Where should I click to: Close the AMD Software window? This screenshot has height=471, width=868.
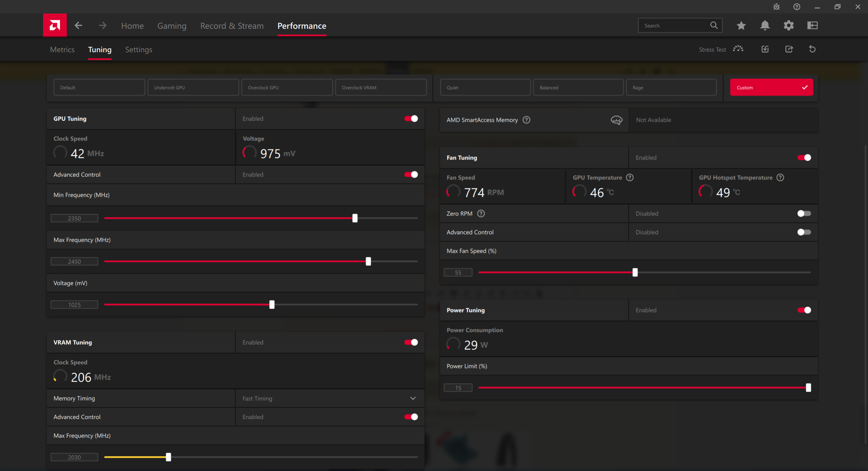858,7
